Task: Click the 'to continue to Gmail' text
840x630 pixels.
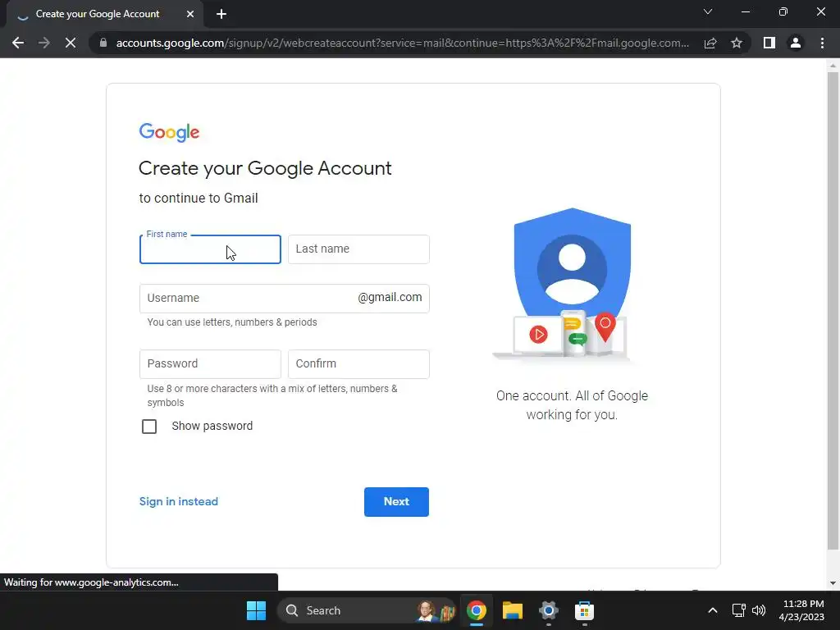Action: pyautogui.click(x=199, y=199)
